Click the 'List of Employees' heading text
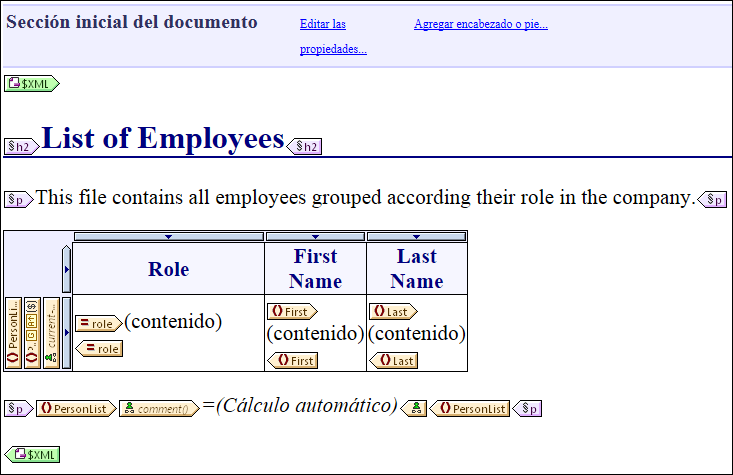The image size is (733, 475). [163, 138]
